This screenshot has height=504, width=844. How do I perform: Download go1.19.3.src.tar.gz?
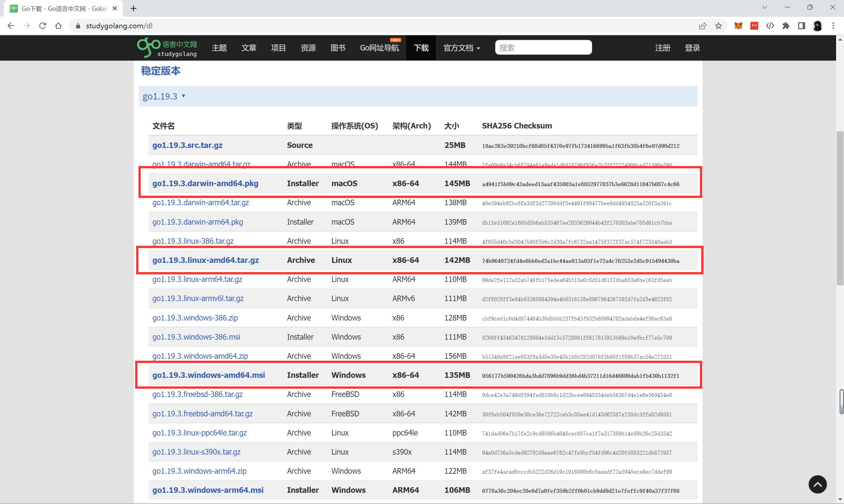187,145
